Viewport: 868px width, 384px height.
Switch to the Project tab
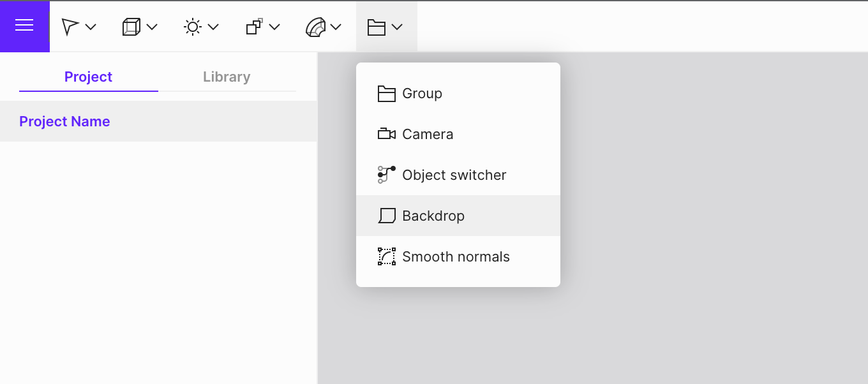tap(88, 77)
